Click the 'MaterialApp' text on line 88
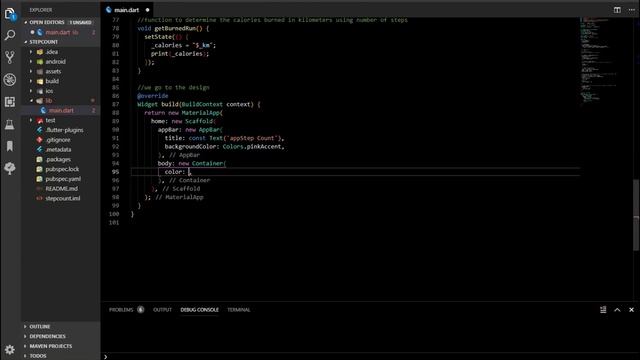This screenshot has width=640, height=360. 201,113
